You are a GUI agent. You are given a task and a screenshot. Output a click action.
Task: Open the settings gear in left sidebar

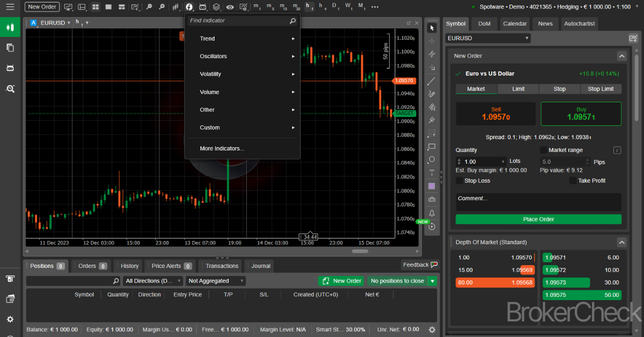(x=10, y=319)
